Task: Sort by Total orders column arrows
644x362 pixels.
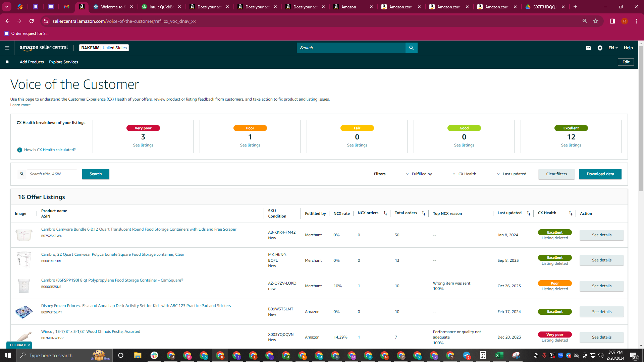Action: click(424, 213)
